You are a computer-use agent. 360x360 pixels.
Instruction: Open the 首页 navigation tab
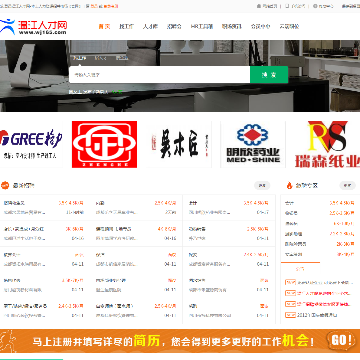tap(104, 27)
